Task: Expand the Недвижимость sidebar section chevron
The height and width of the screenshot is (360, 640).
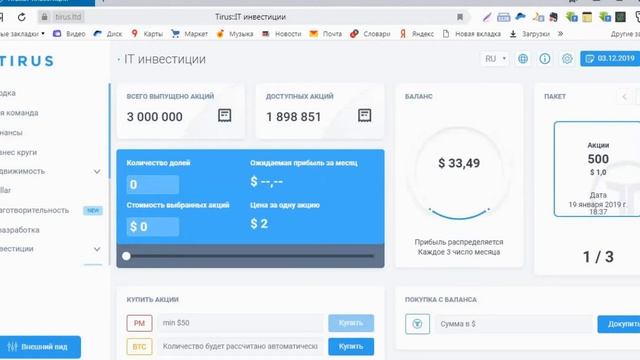Action: click(97, 171)
